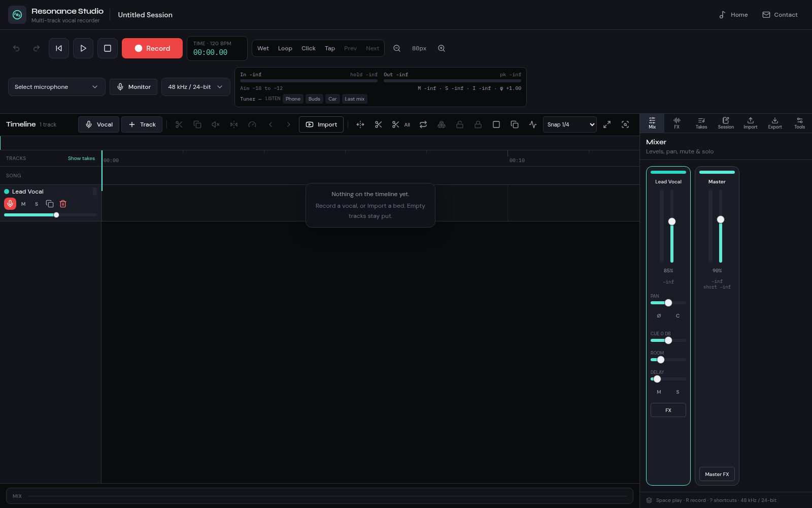Click the waveform activity icon in toolbar

pos(533,124)
